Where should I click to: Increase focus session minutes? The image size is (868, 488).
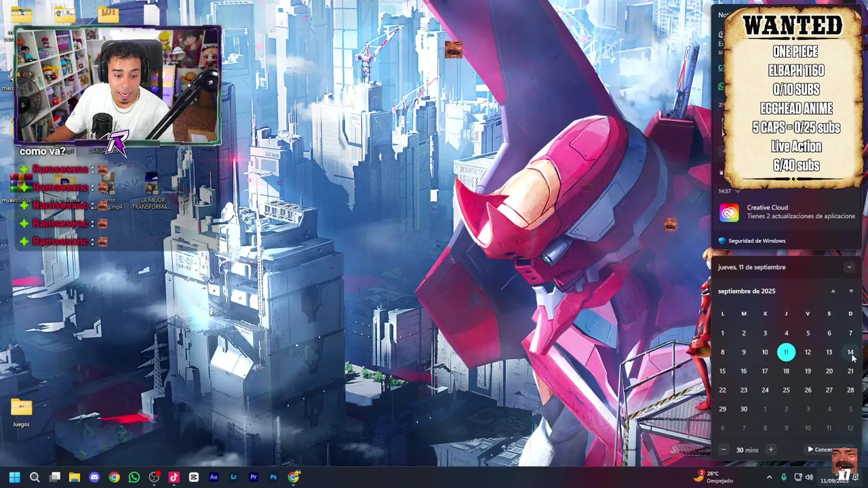point(770,450)
